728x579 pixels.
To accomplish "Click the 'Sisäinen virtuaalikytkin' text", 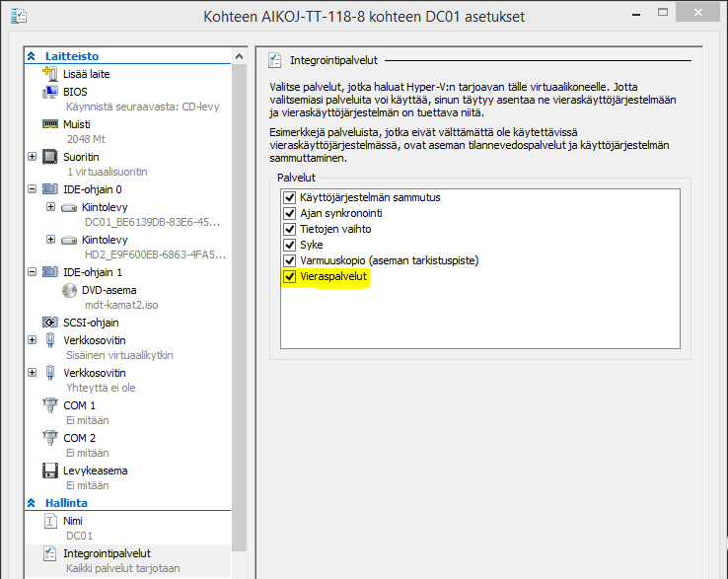I will (x=119, y=355).
